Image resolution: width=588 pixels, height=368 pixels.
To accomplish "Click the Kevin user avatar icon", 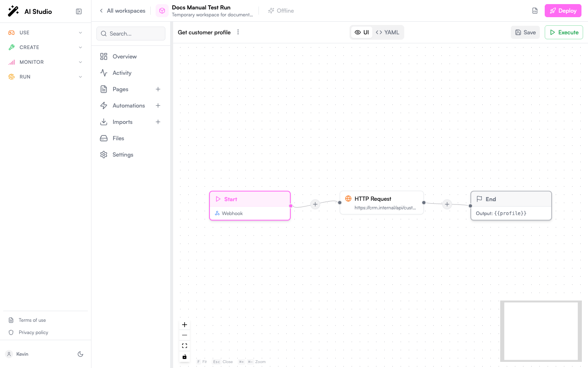I will pos(9,354).
